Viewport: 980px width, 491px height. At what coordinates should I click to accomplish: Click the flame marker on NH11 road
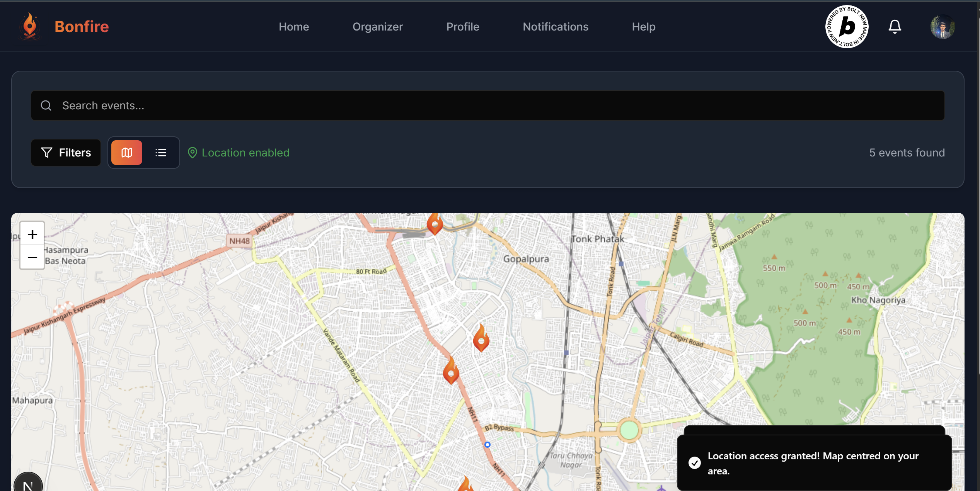pyautogui.click(x=451, y=371)
